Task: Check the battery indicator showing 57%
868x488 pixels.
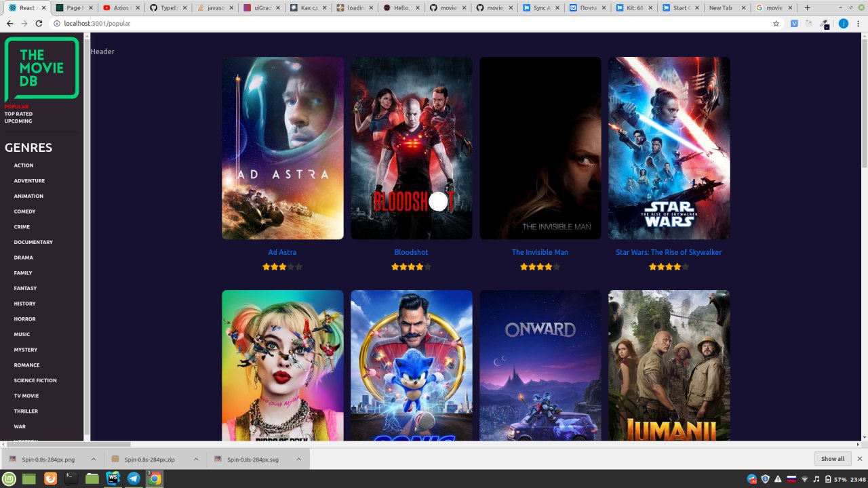Action: (835, 479)
